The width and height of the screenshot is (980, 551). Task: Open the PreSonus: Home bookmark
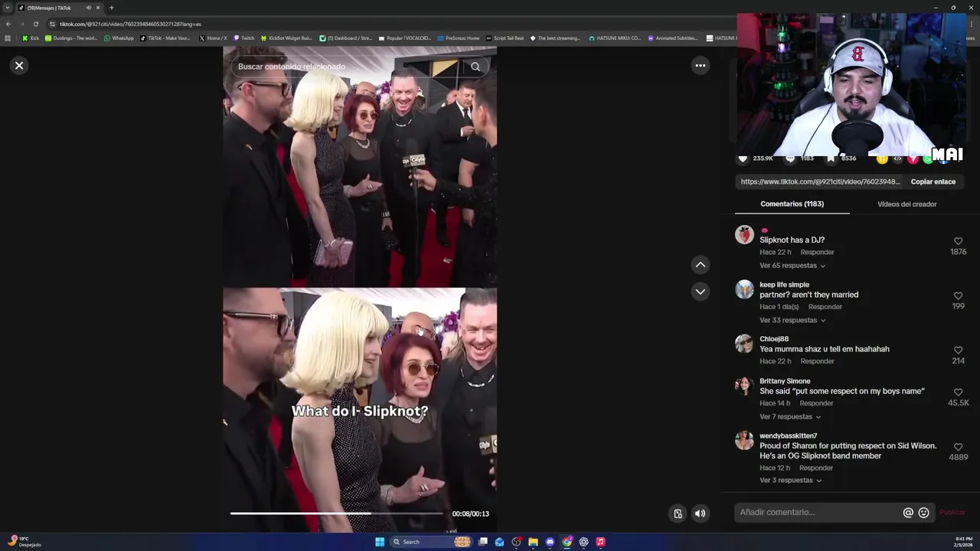click(459, 38)
